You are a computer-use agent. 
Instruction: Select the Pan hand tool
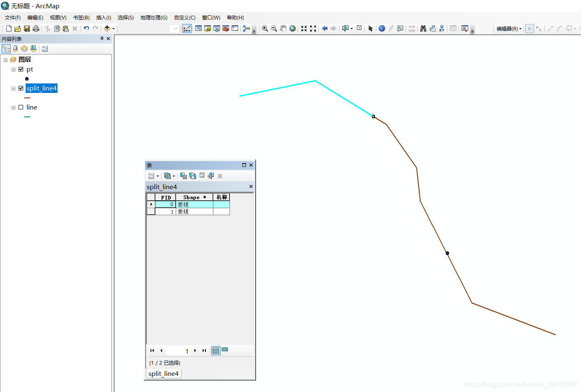pyautogui.click(x=283, y=29)
